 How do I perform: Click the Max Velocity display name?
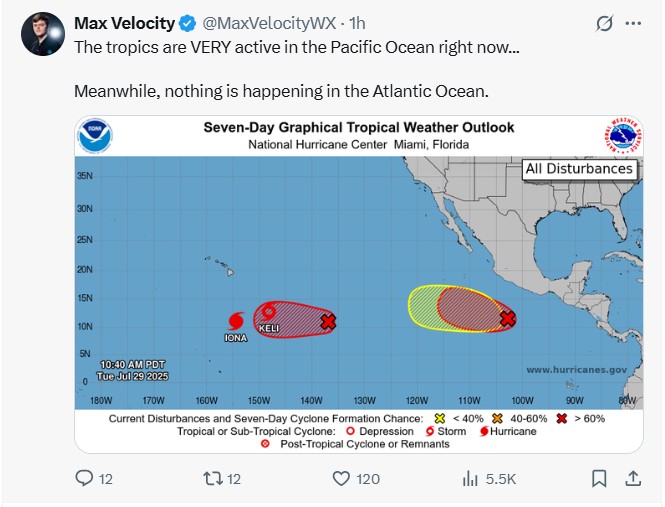pos(124,23)
